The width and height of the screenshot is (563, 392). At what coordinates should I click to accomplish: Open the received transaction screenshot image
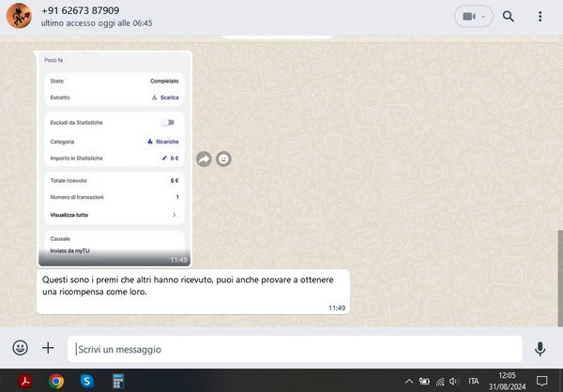pos(114,159)
